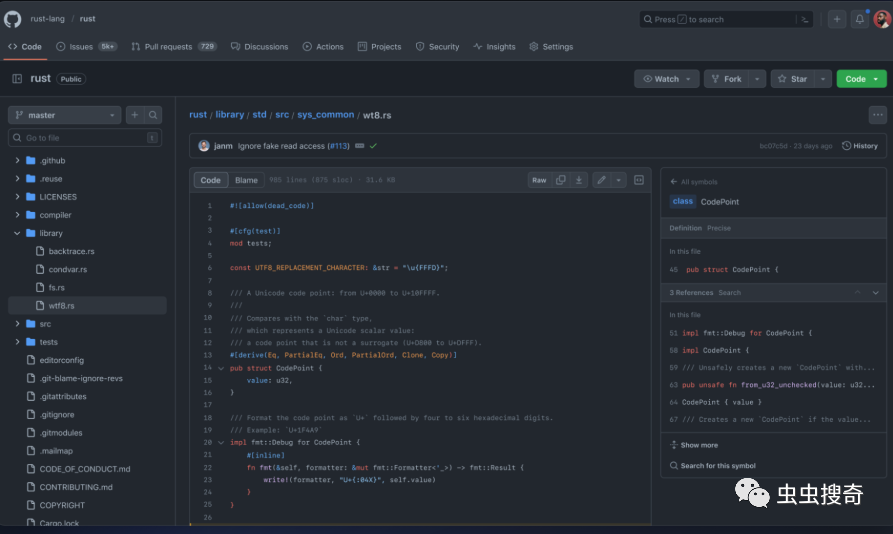Click Search for this symbol
This screenshot has width=893, height=534.
coord(712,466)
